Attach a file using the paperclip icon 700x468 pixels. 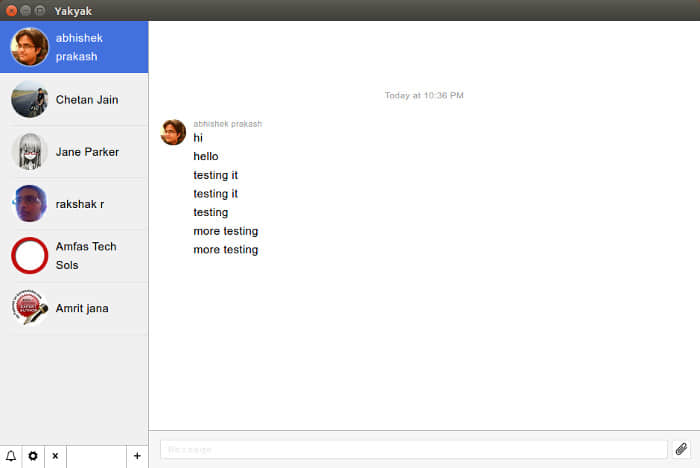[681, 449]
